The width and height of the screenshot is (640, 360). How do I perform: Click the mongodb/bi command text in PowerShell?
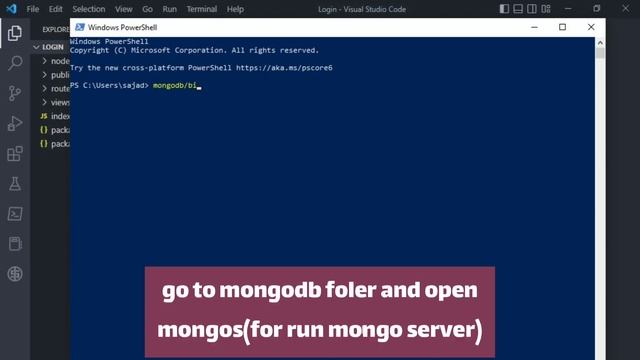tap(175, 85)
